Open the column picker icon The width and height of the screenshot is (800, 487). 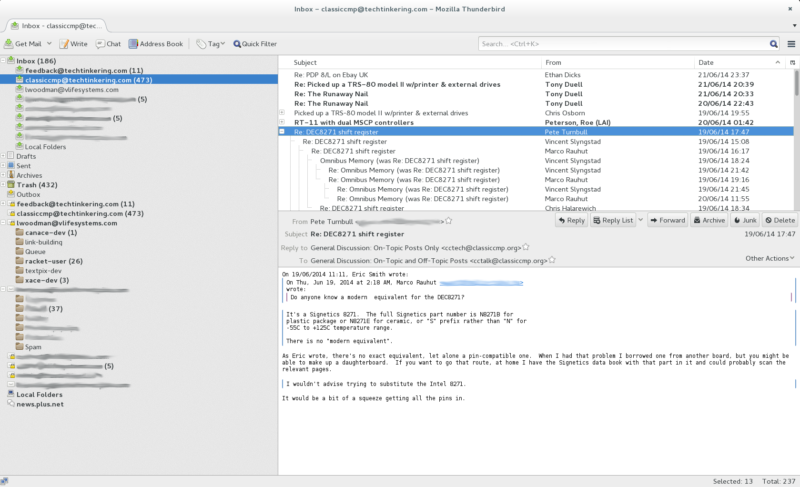pyautogui.click(x=792, y=62)
